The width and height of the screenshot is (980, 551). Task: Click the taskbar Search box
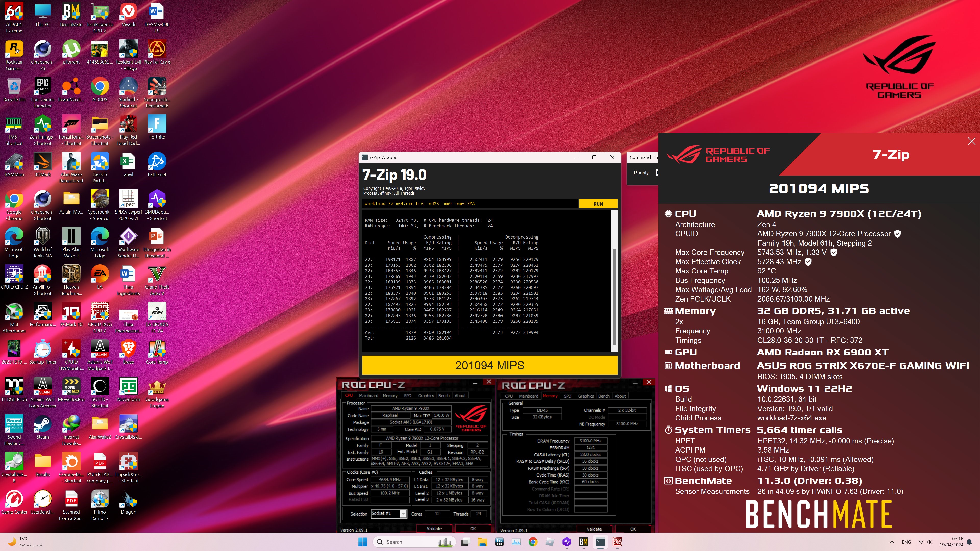pyautogui.click(x=414, y=542)
